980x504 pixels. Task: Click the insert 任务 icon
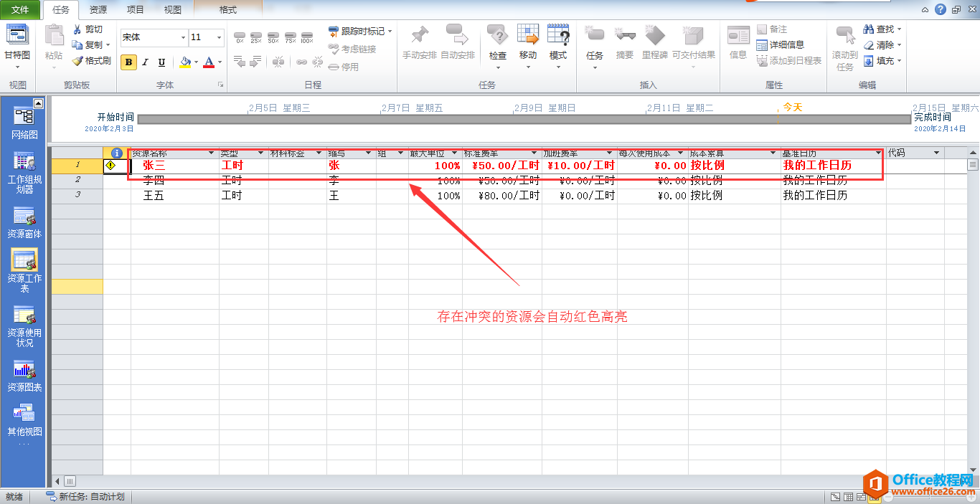coord(595,34)
